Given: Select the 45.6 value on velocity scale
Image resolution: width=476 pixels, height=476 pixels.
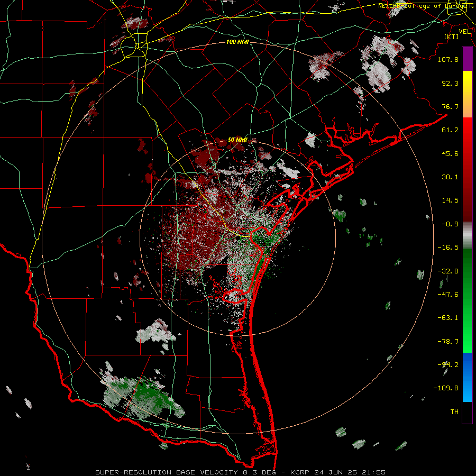Looking at the screenshot, I should [x=450, y=153].
